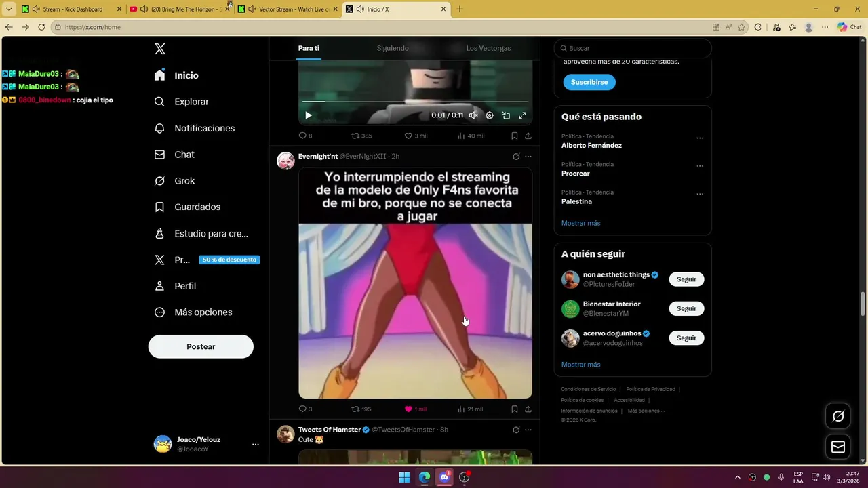The height and width of the screenshot is (488, 868).
Task: Open Perfil page
Action: pos(175,286)
